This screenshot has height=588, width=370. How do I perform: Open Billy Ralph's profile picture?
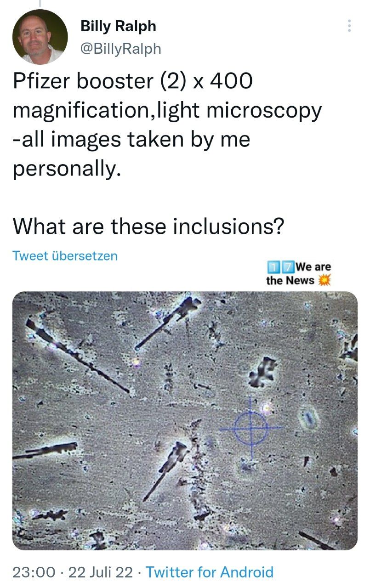tap(40, 36)
